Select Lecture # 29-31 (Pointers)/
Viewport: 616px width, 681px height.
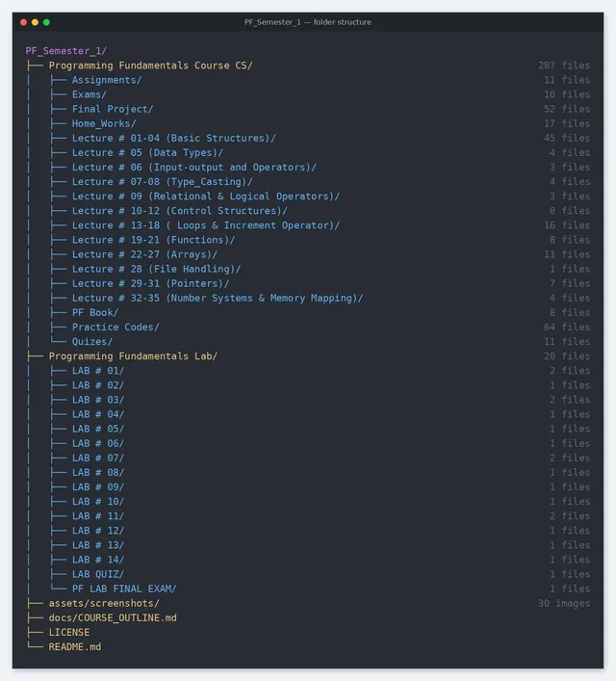[x=151, y=283]
